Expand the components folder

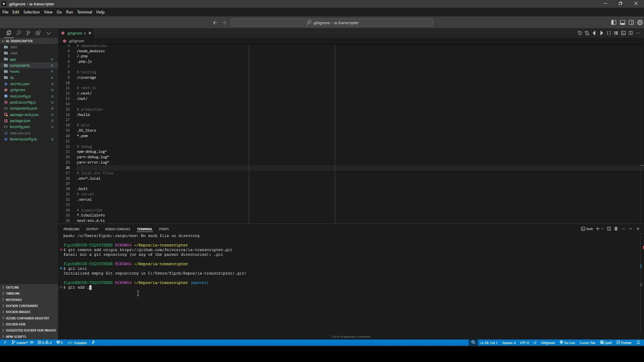point(29,65)
